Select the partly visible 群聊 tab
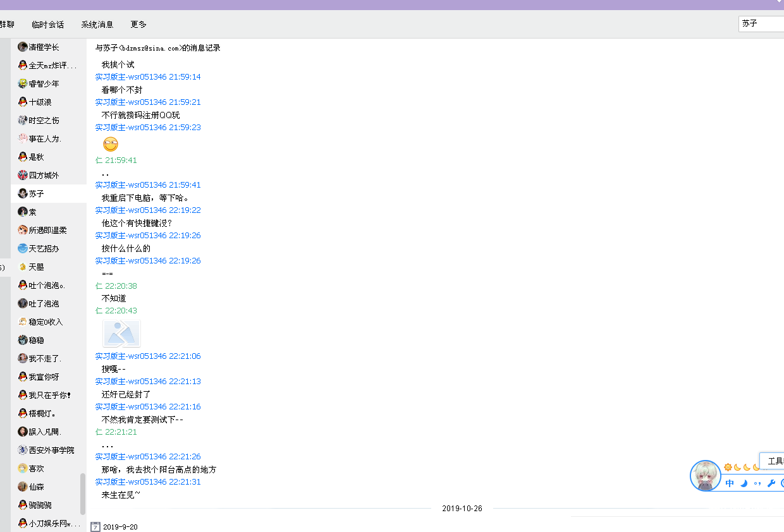The width and height of the screenshot is (784, 532). coord(7,25)
